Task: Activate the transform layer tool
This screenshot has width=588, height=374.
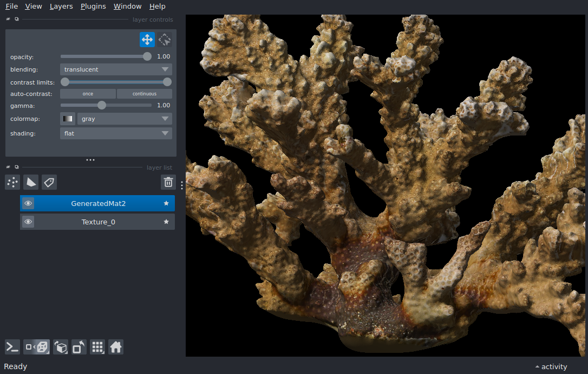Action: click(165, 40)
